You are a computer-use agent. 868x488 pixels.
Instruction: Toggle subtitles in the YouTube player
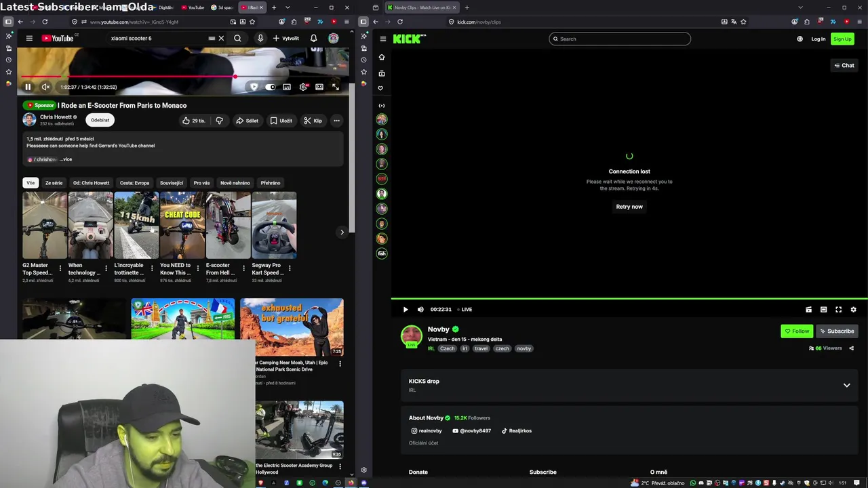pyautogui.click(x=287, y=87)
